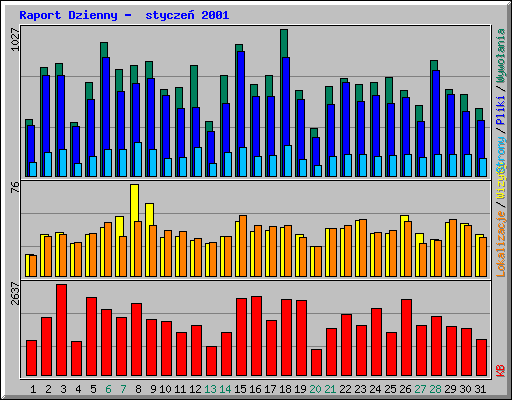Click the green day label 13
This screenshot has width=512, height=400.
pyautogui.click(x=210, y=389)
